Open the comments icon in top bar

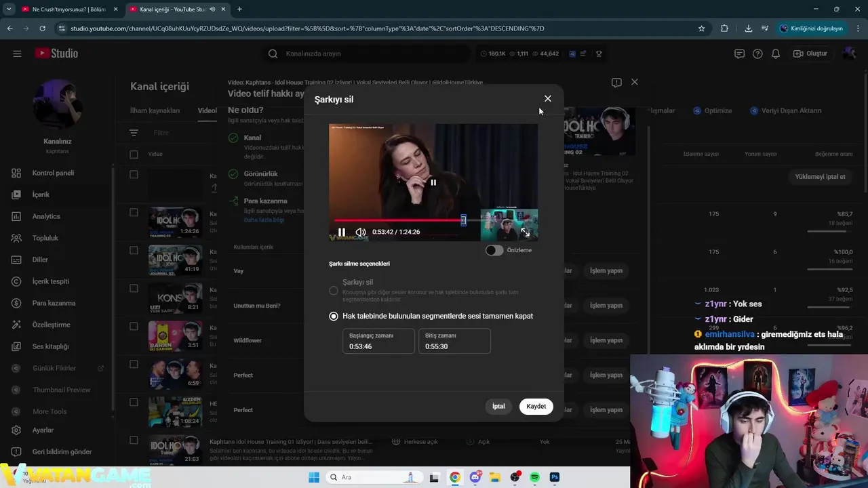(x=740, y=54)
